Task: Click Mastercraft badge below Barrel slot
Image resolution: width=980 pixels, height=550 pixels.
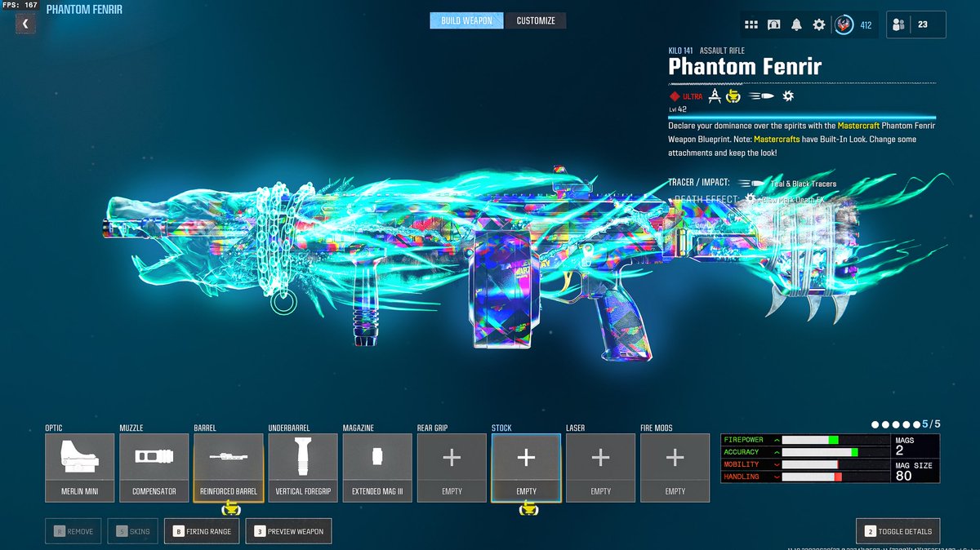Action: (x=231, y=509)
